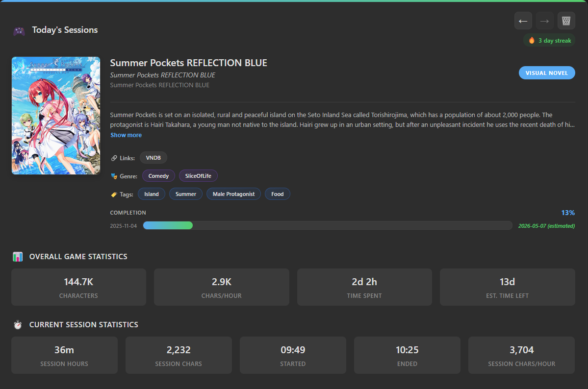
Task: Click the stopwatch icon beside Current Session Statistics
Action: (18, 324)
